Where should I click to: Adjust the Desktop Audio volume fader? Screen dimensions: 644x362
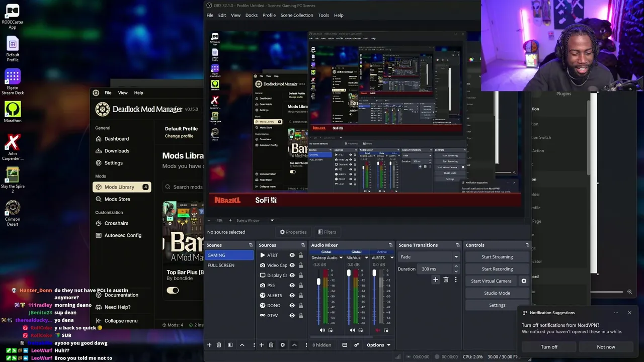[x=318, y=282]
